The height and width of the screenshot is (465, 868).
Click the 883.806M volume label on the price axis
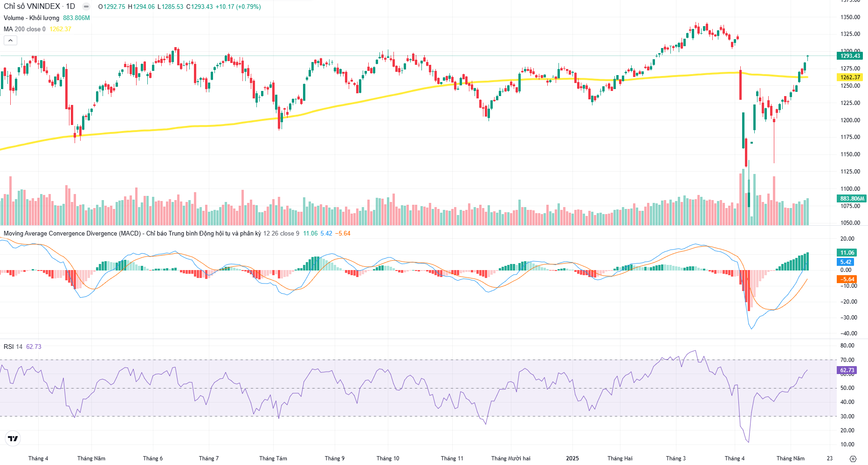852,199
